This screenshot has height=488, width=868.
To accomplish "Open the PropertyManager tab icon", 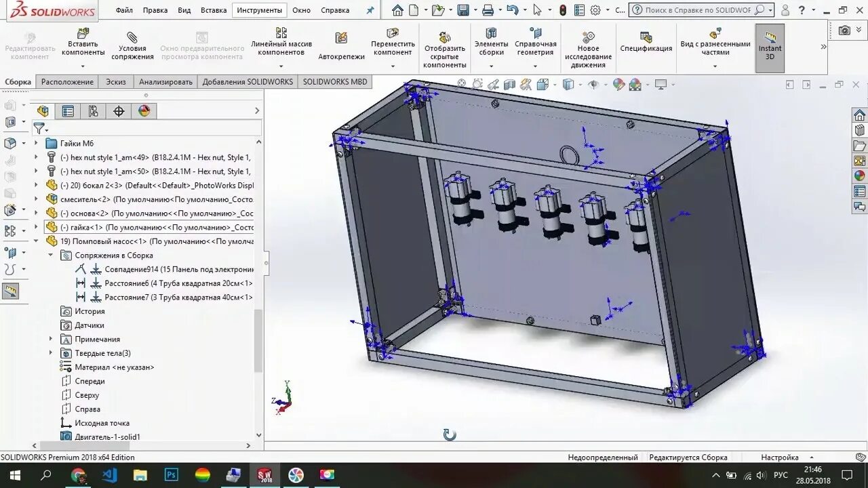I will (68, 111).
